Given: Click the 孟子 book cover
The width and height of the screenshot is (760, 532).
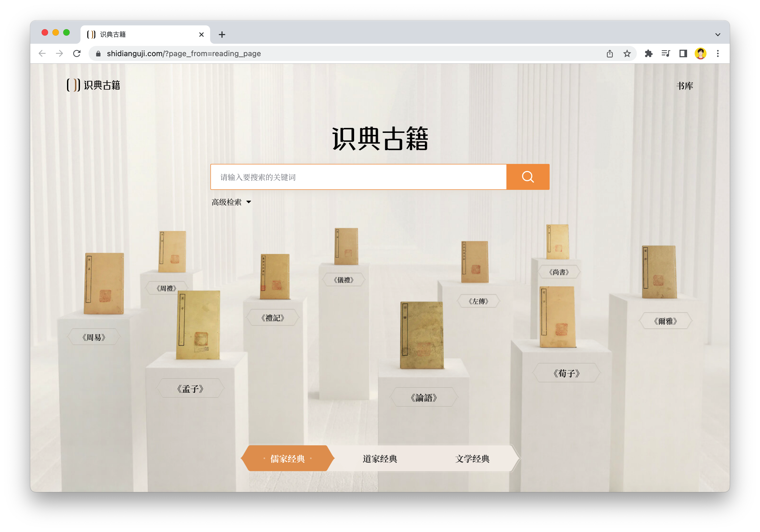Looking at the screenshot, I should 198,325.
